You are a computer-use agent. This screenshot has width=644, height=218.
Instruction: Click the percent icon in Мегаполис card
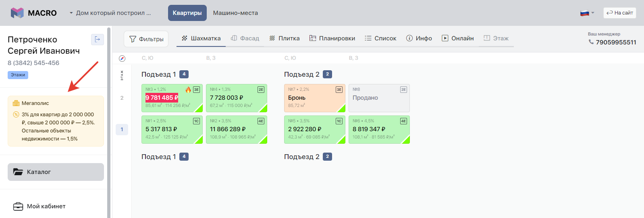(x=16, y=115)
